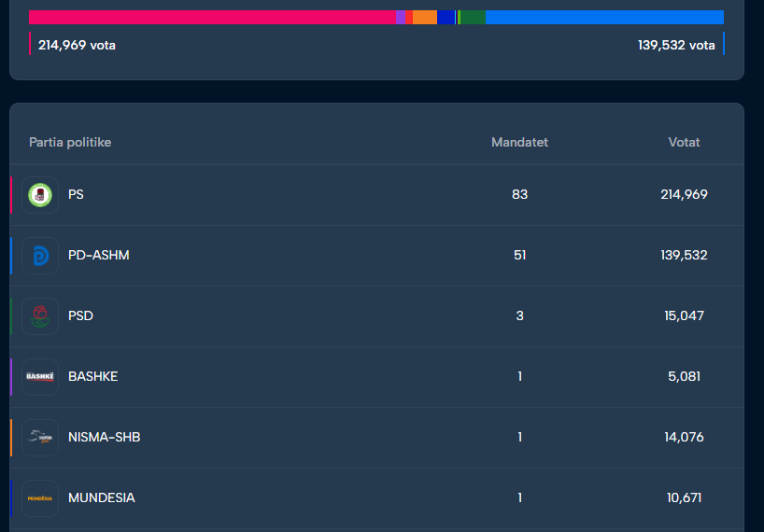Click the PS party logo icon
The width and height of the screenshot is (764, 532).
coord(40,195)
